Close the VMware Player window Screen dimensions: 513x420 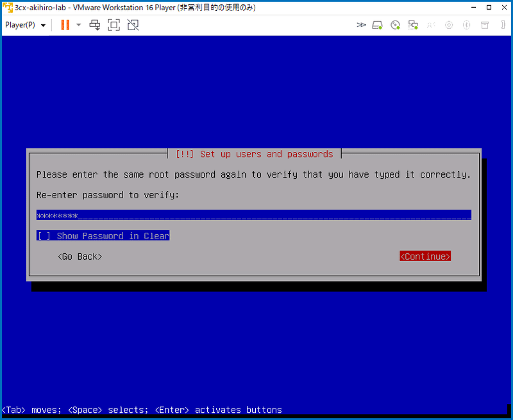tap(504, 7)
